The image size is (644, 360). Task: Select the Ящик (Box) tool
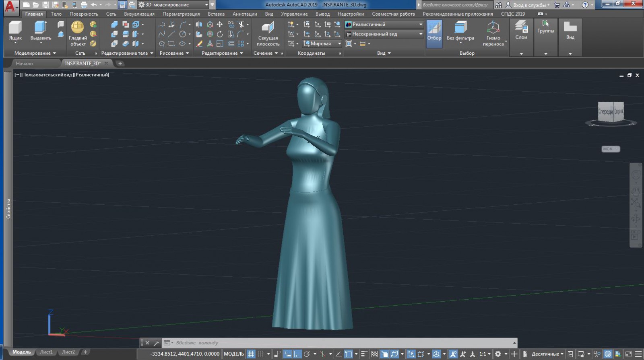coord(15,31)
